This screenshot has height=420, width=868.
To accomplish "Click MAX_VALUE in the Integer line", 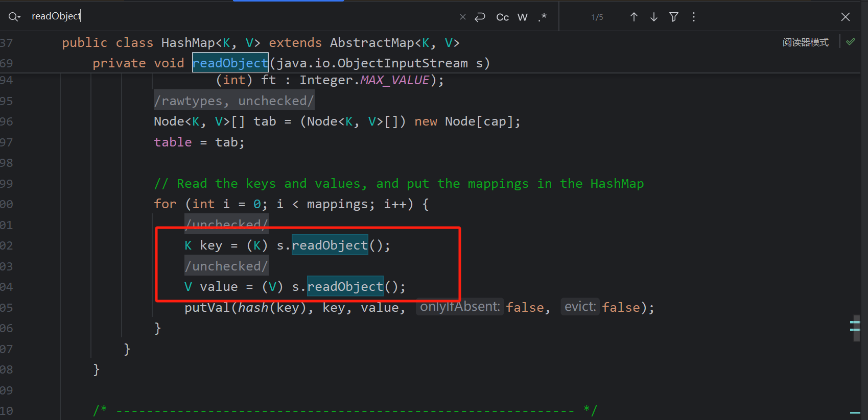I will 395,80.
